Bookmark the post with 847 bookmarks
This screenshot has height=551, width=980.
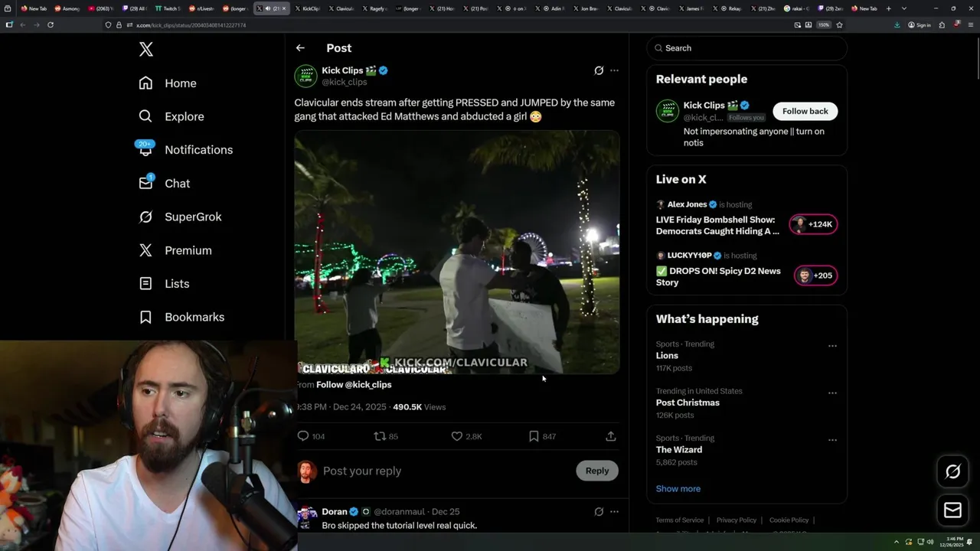coord(542,436)
